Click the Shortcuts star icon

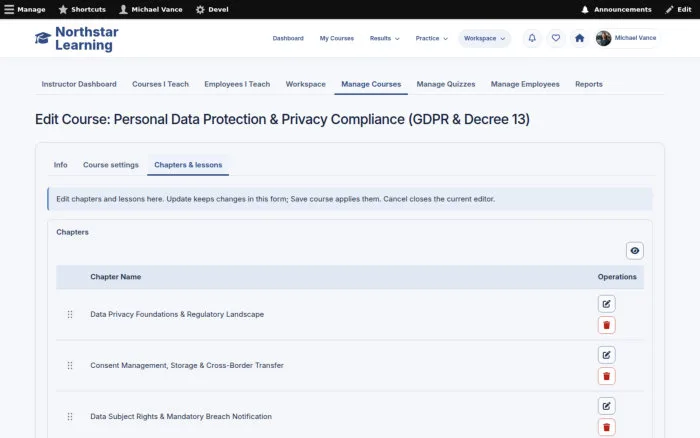[63, 9]
